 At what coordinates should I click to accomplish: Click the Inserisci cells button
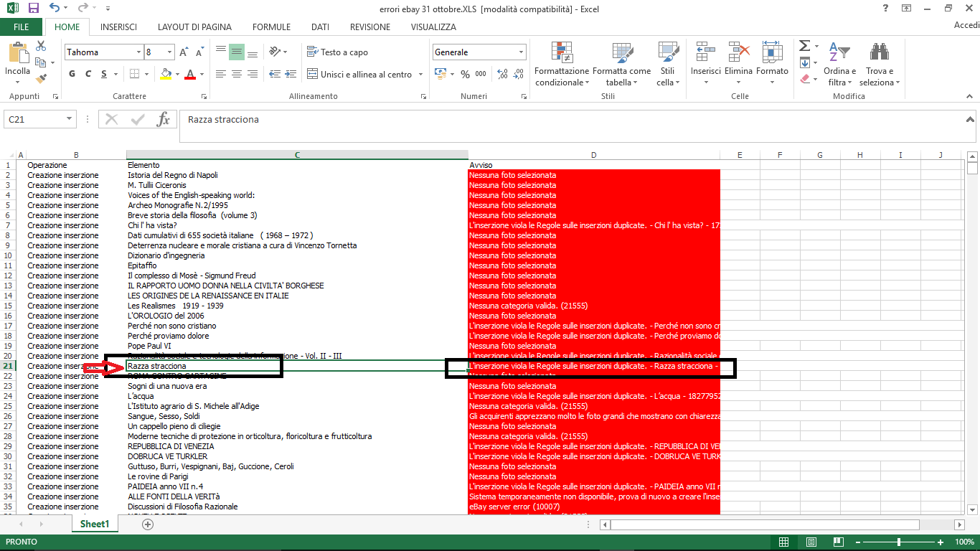[705, 64]
